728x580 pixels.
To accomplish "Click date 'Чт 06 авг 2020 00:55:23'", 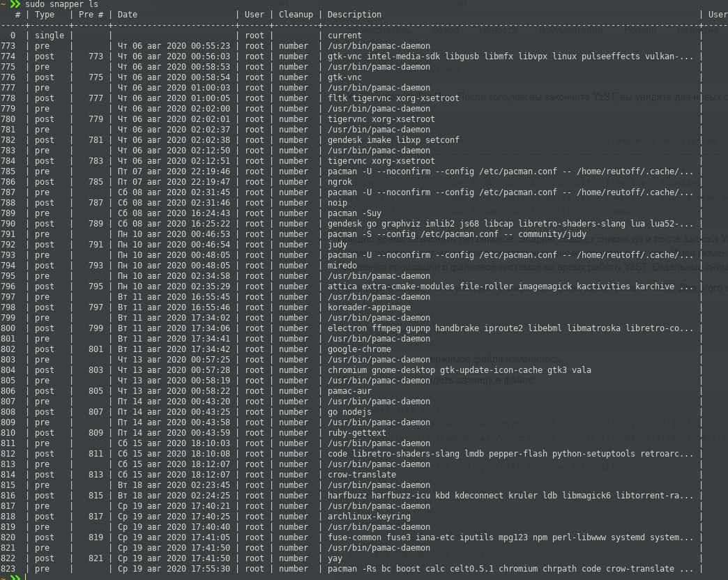I will pyautogui.click(x=174, y=46).
